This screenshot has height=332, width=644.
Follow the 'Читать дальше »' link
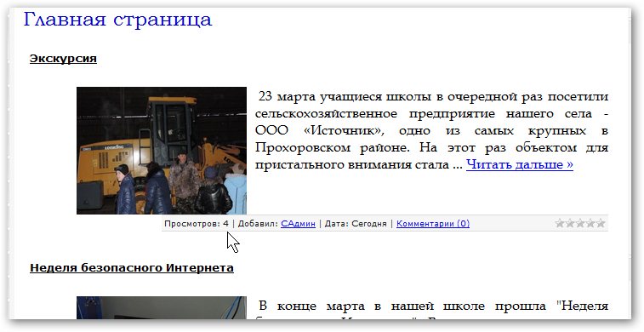pos(520,165)
